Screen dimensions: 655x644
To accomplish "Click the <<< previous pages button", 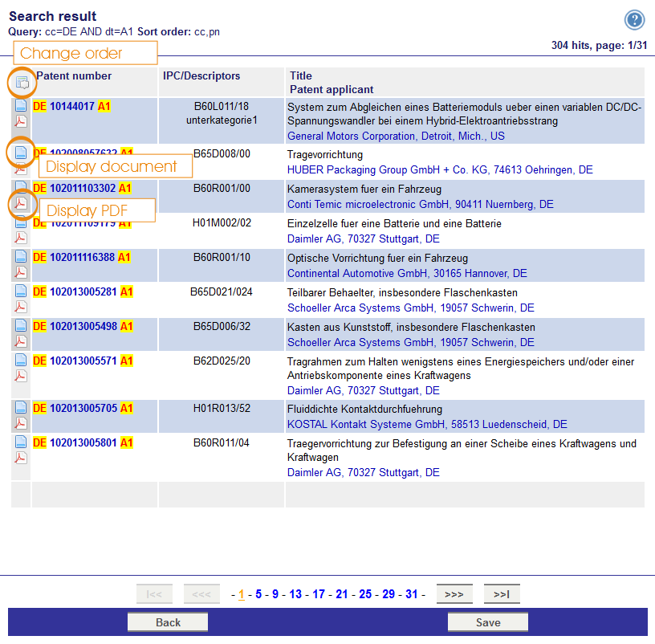I will [201, 594].
